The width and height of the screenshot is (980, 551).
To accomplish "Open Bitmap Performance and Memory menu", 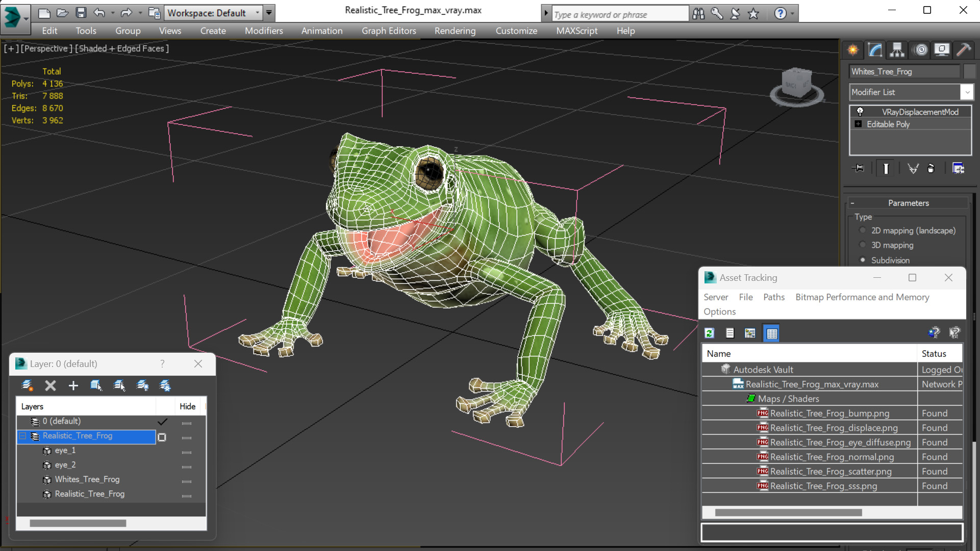I will [862, 297].
